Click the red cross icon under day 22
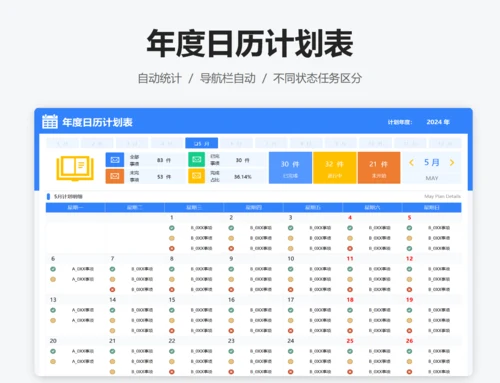This screenshot has width=500, height=383. (x=172, y=372)
